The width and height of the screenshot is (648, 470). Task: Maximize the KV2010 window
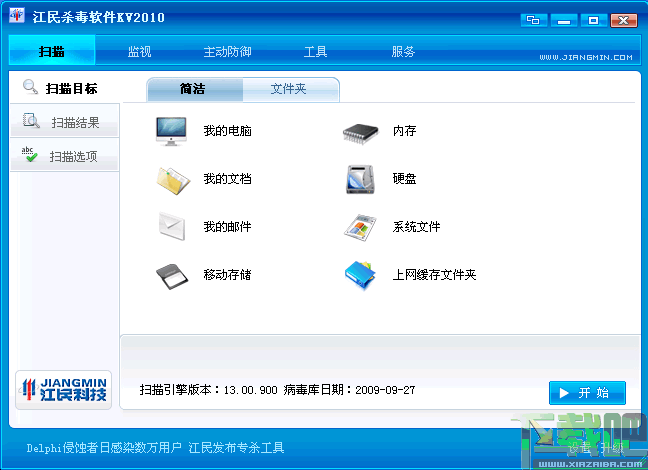(x=593, y=20)
